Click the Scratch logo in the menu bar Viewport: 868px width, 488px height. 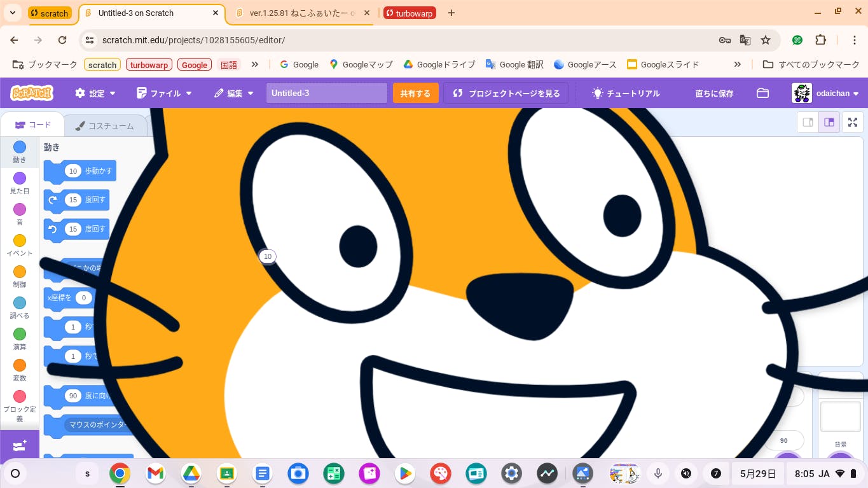(x=32, y=93)
